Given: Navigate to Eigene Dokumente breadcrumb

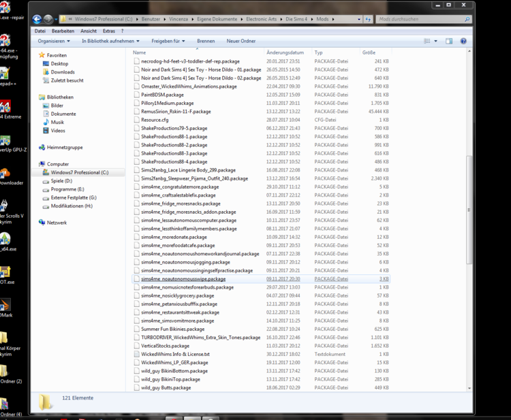Looking at the screenshot, I should [217, 19].
